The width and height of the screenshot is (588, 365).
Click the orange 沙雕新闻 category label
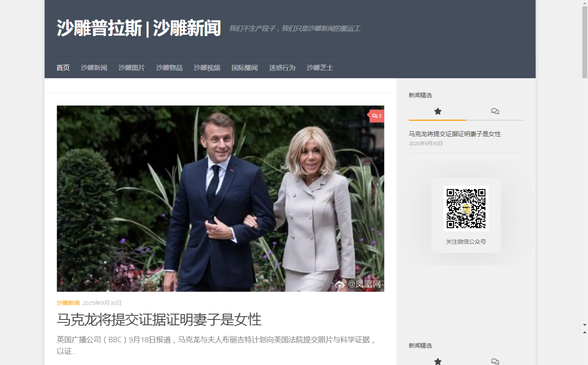point(69,303)
